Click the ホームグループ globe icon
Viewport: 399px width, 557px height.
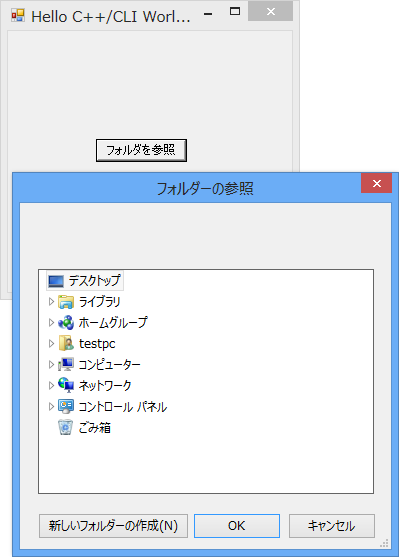point(66,323)
